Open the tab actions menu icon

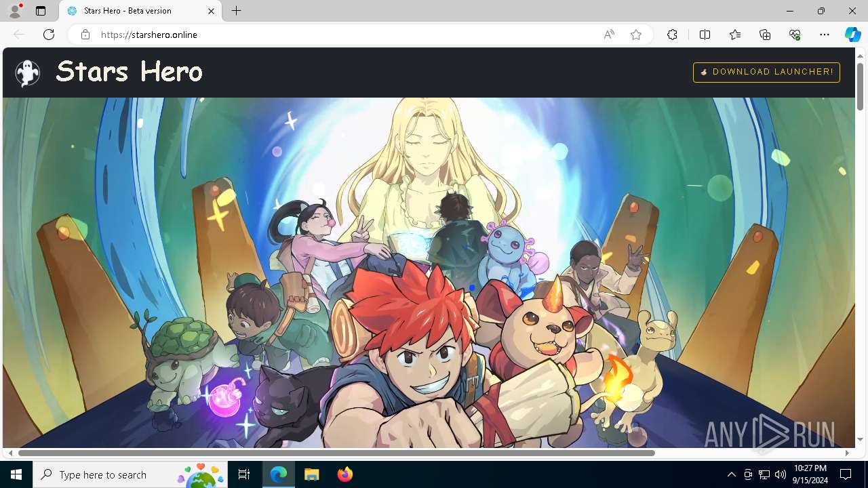coord(41,11)
